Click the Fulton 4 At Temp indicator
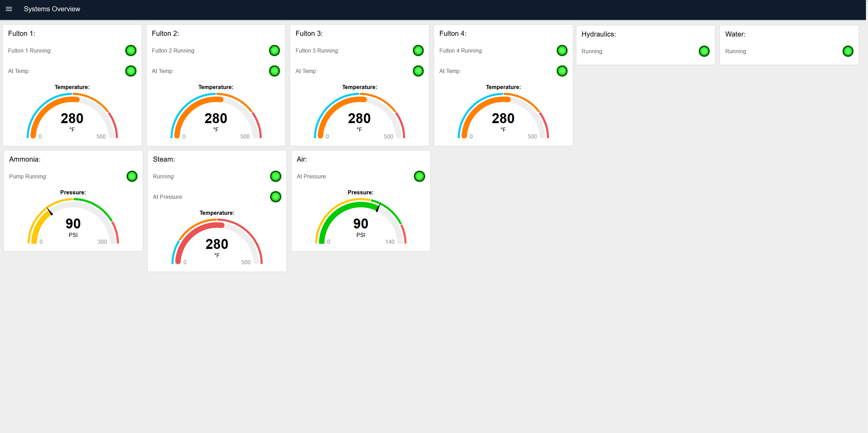The image size is (868, 433). pyautogui.click(x=562, y=71)
